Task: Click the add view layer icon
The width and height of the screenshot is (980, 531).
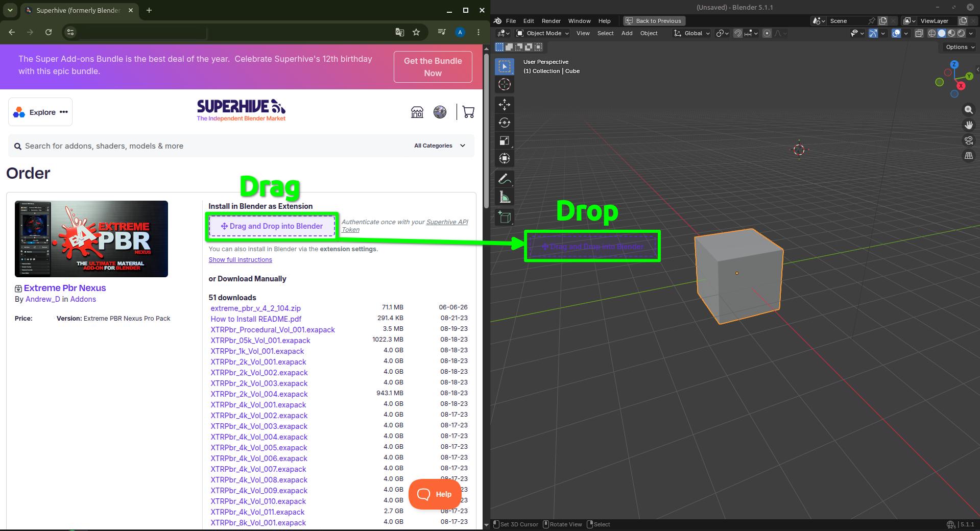Action: [x=963, y=21]
